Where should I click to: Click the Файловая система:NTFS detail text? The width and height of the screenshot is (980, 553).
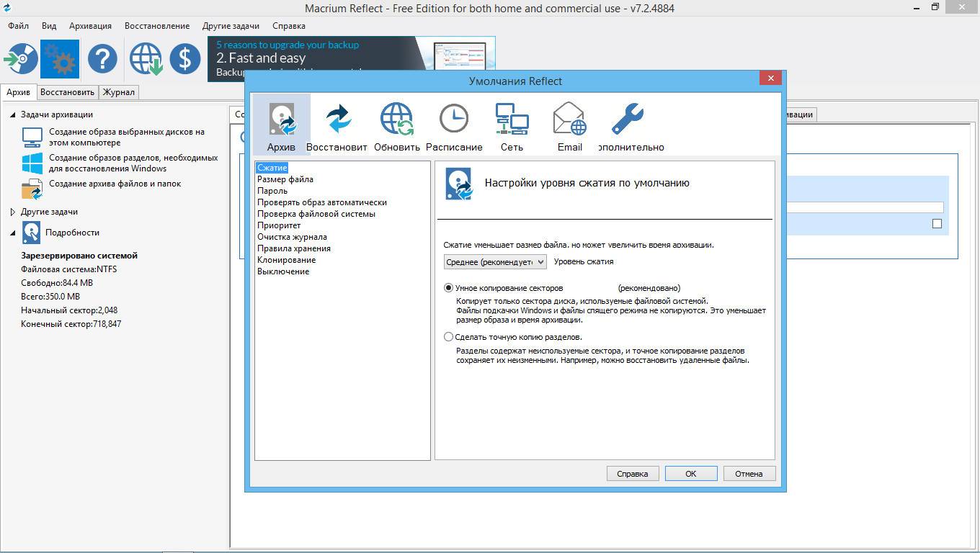point(68,269)
